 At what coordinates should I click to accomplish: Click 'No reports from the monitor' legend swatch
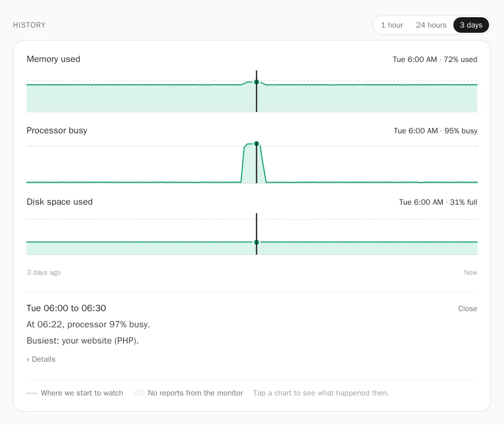(x=139, y=393)
